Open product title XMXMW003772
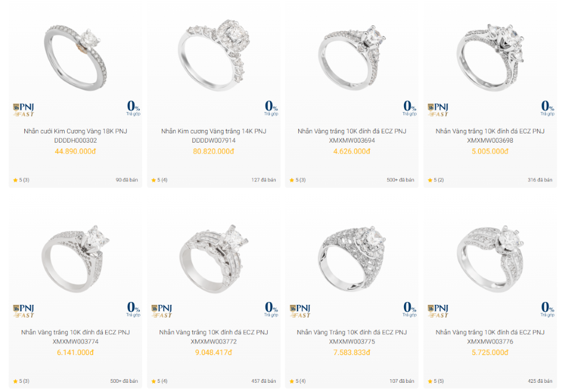 point(213,337)
